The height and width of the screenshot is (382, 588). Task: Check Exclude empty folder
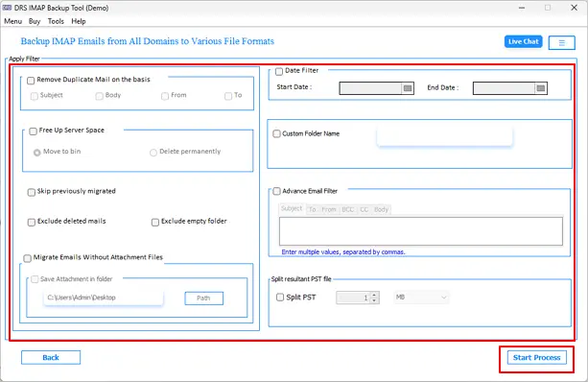point(155,222)
